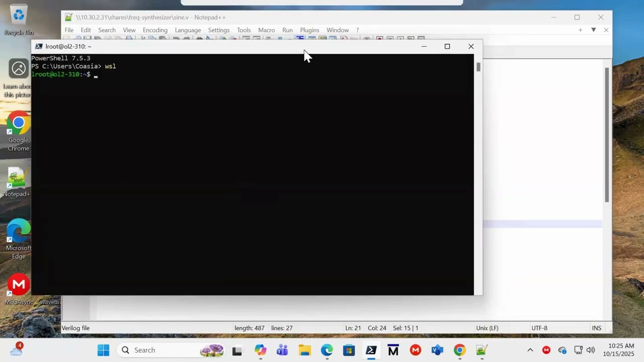This screenshot has height=362, width=644.
Task: Open Task View from the taskbar
Action: 237,350
